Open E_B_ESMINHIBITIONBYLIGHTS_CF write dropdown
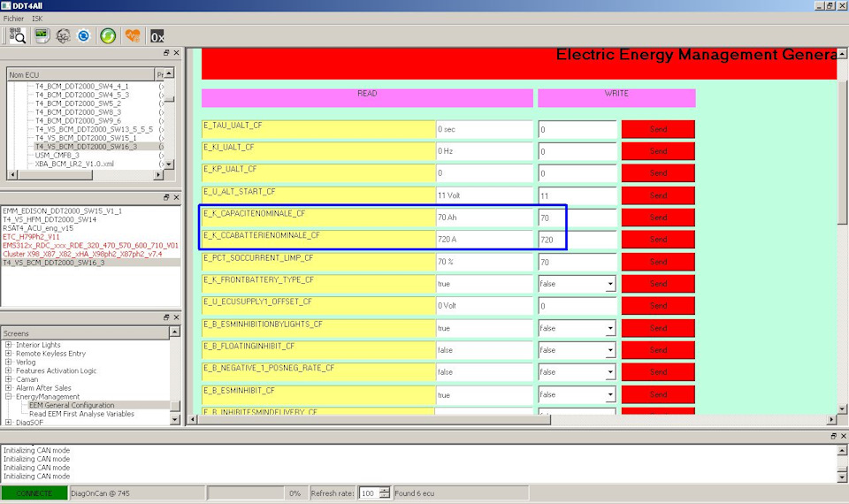Image resolution: width=849 pixels, height=504 pixels. pos(610,328)
